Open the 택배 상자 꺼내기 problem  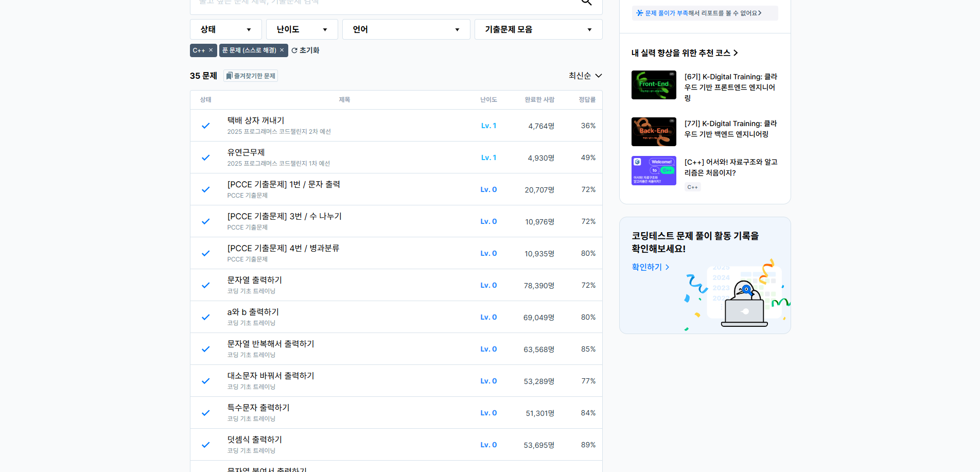256,120
